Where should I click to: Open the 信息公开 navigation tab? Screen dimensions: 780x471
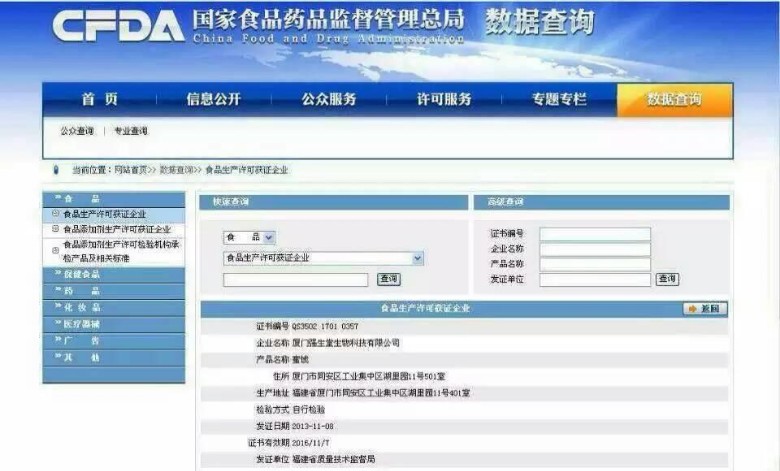[214, 99]
